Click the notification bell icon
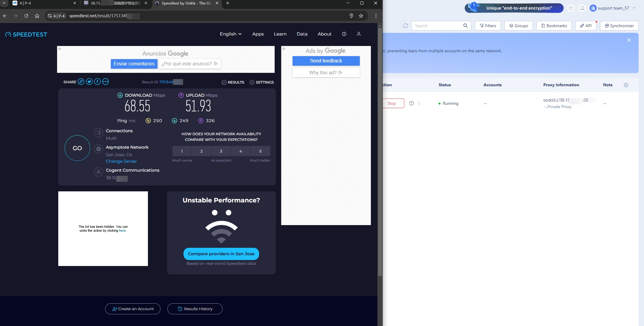 coord(582,8)
